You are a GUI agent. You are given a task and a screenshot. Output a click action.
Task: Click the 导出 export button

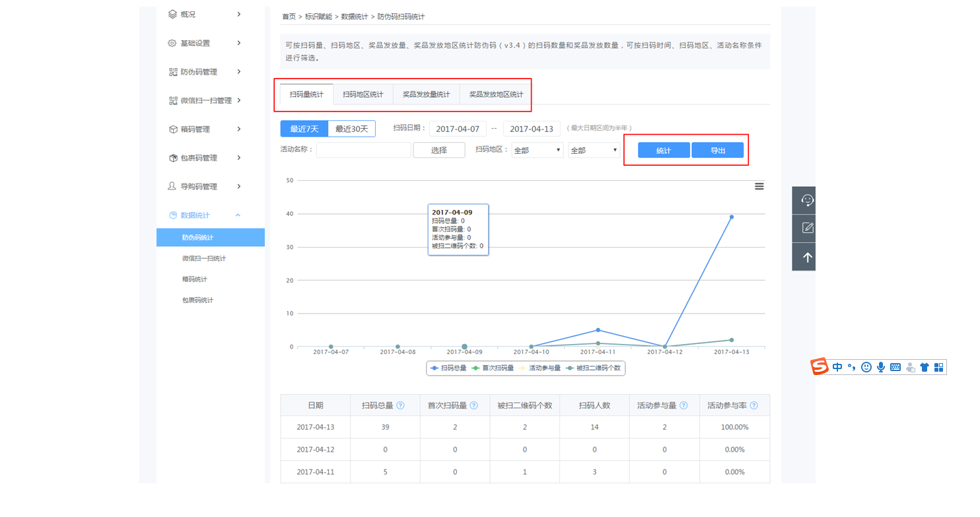click(717, 151)
